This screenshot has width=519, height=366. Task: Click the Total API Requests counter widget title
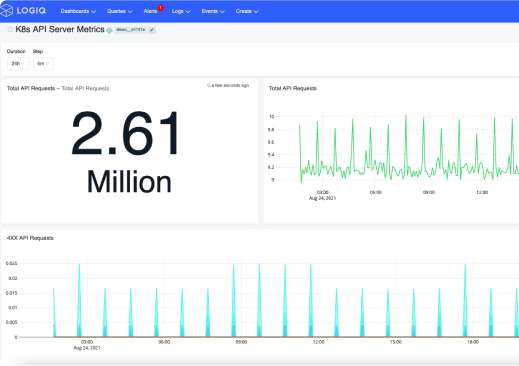click(x=31, y=88)
